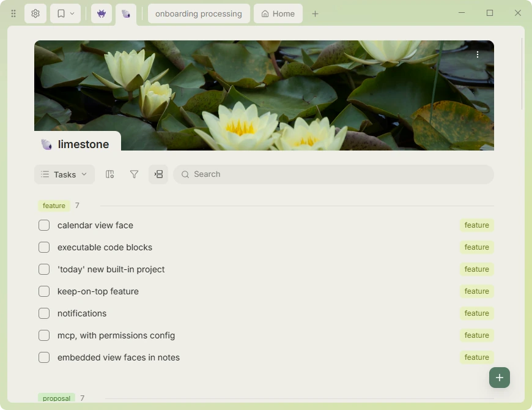Click the vertical scrollbar thumb
532x410 pixels.
coord(522,73)
